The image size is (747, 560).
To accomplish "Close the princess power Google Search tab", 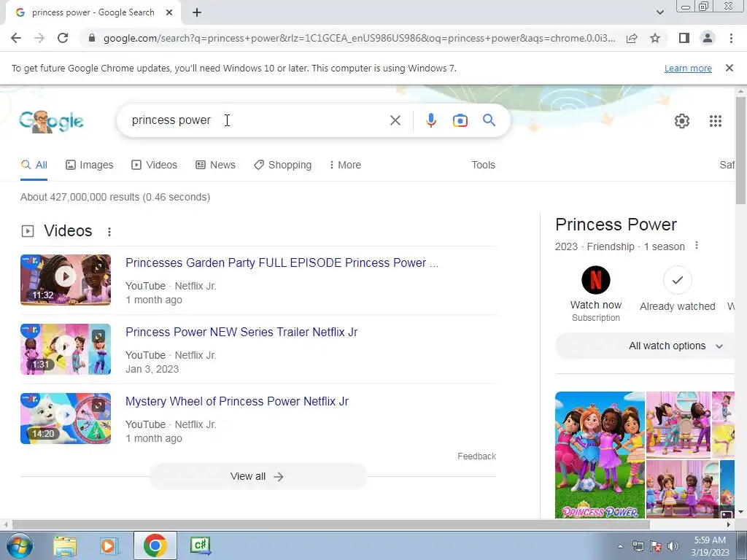I will (x=169, y=13).
